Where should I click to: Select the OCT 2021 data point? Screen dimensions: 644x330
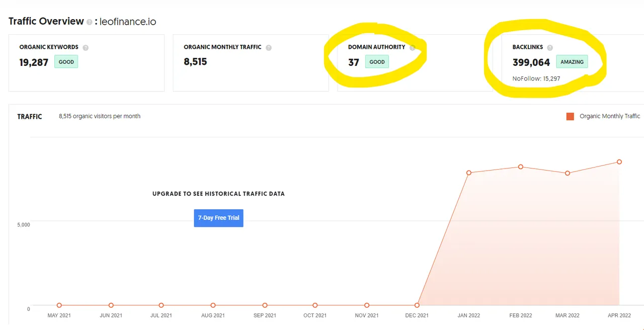[x=315, y=305]
